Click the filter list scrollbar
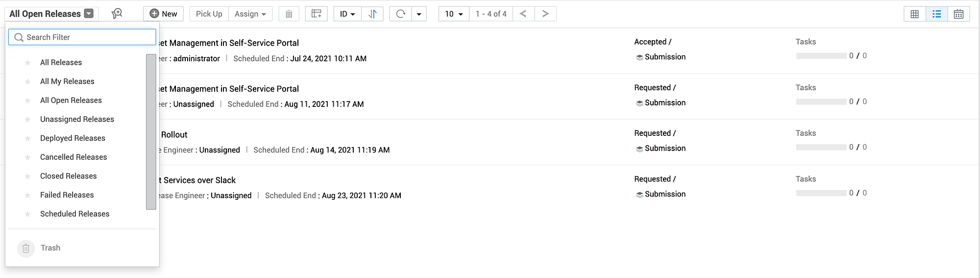The image size is (980, 278). pos(151,132)
